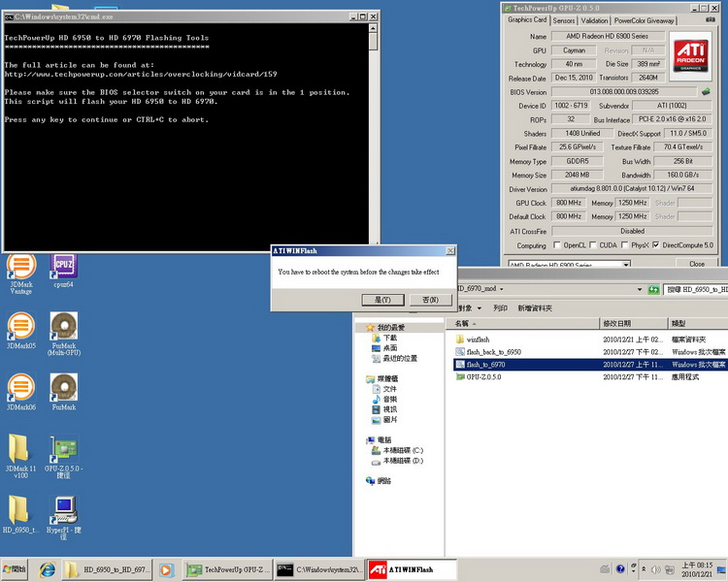Click the BIOS save icon in GPU-Z
728x582 pixels.
[x=707, y=91]
